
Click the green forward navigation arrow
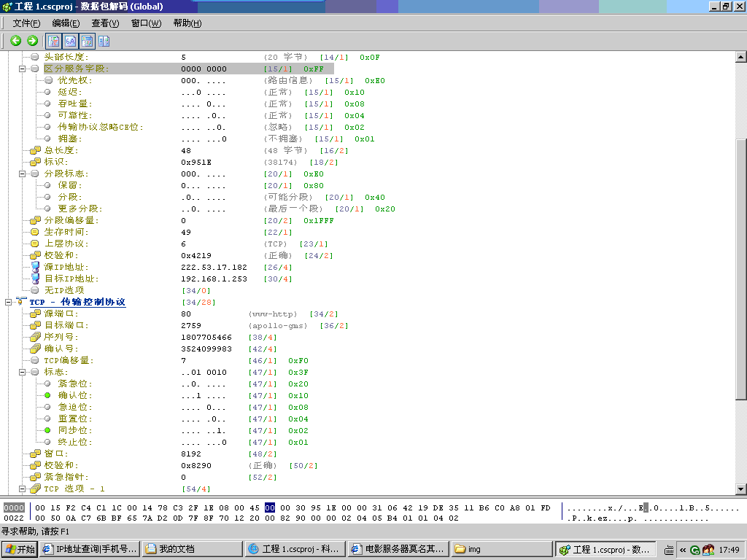pos(31,41)
